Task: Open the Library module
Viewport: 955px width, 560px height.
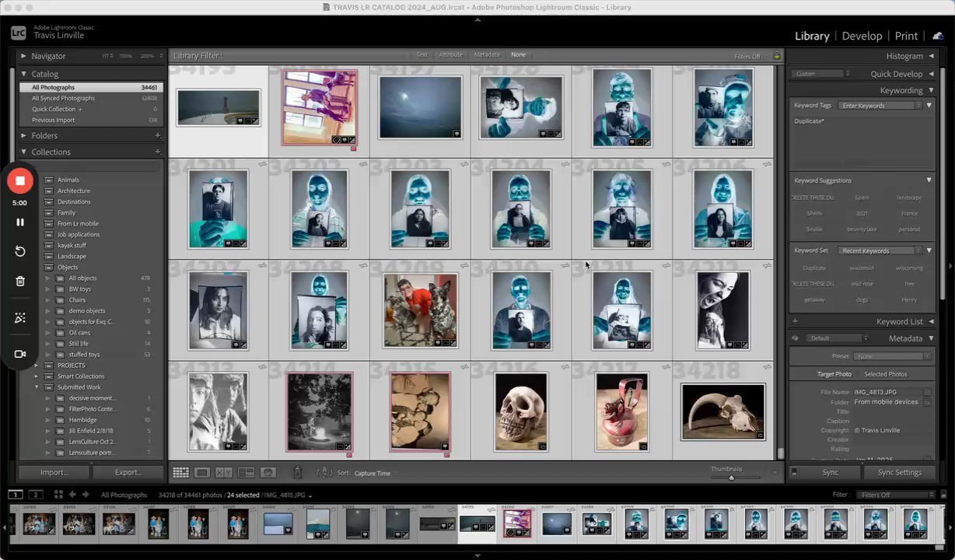Action: point(812,36)
